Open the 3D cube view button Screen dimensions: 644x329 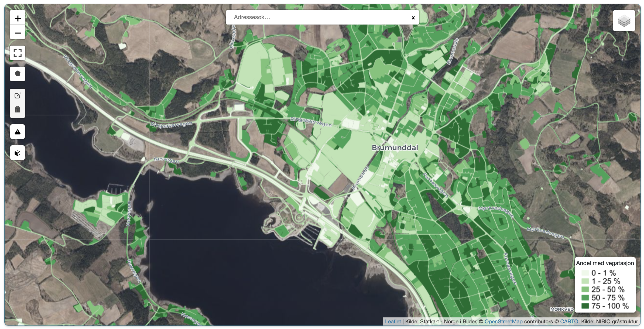(x=18, y=153)
